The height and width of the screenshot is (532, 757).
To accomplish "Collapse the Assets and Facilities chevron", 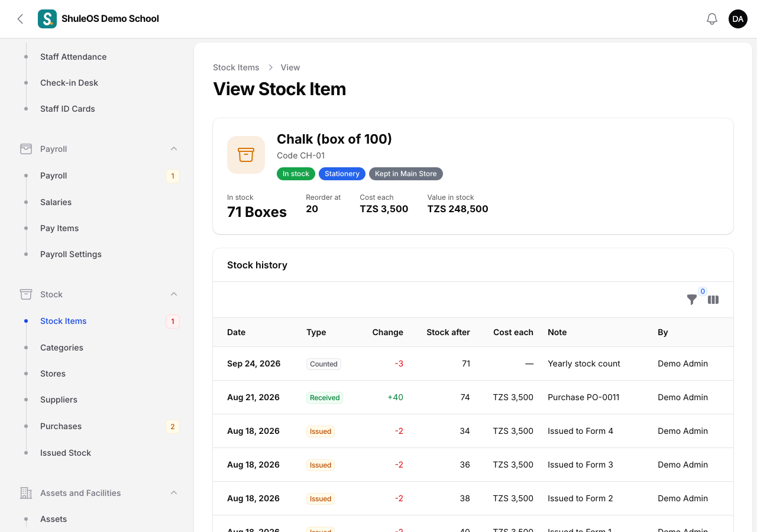I will pos(174,493).
